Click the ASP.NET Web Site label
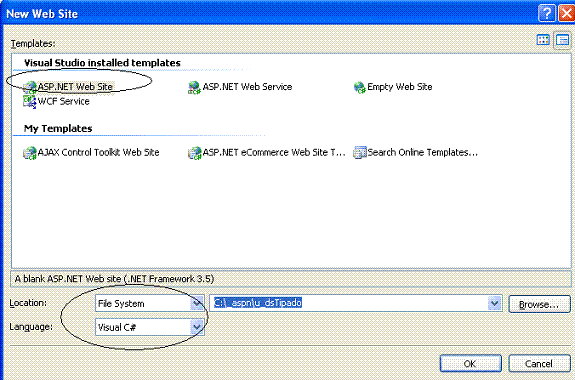The height and width of the screenshot is (380, 575). tap(75, 87)
